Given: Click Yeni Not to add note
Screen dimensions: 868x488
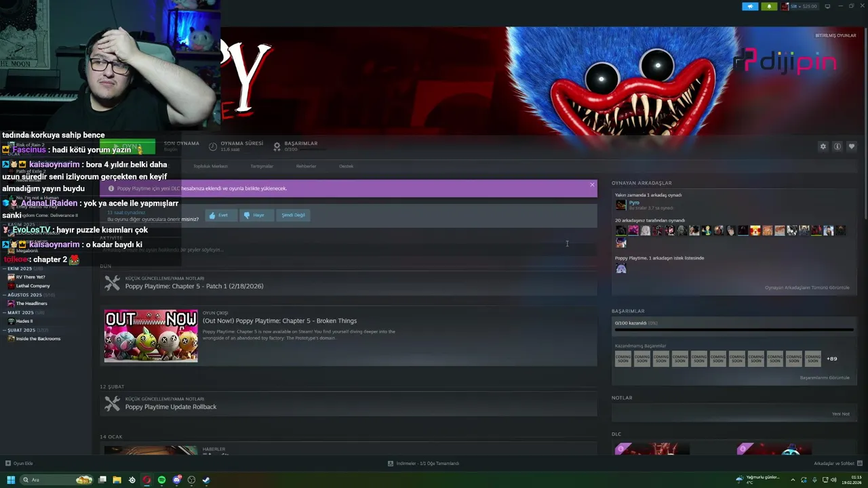Looking at the screenshot, I should coord(840,413).
